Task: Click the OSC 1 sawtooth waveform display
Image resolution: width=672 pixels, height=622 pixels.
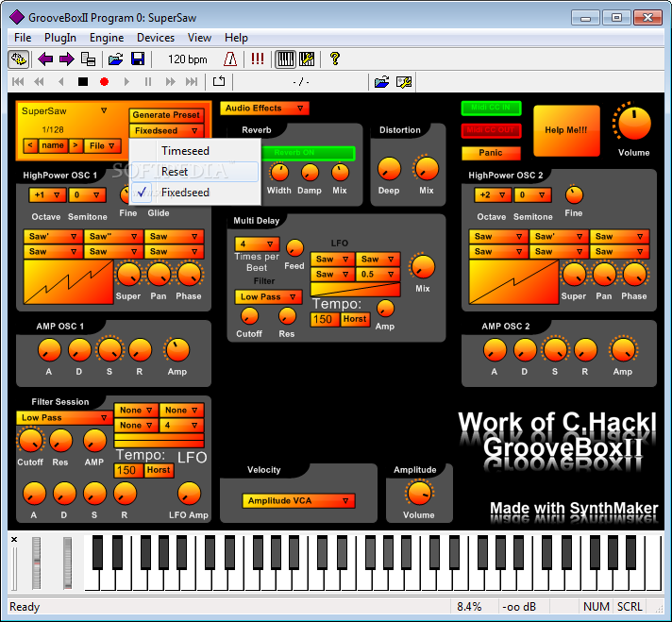Action: click(69, 281)
